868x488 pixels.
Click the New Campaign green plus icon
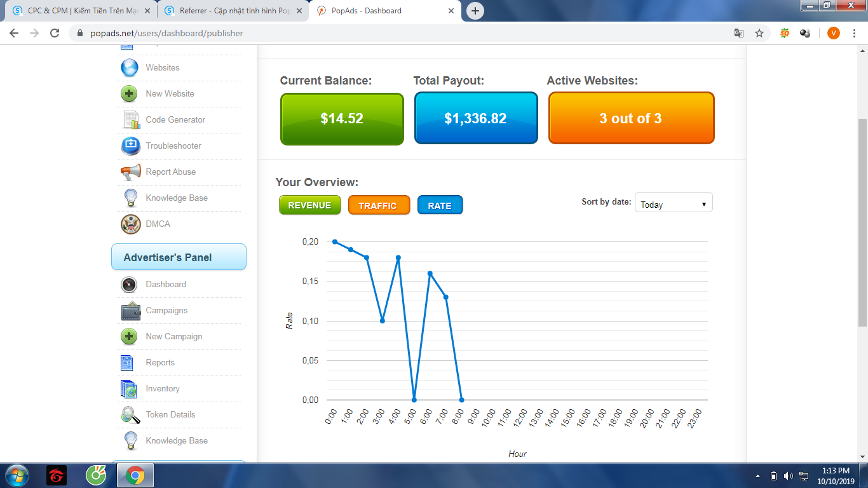coord(129,337)
